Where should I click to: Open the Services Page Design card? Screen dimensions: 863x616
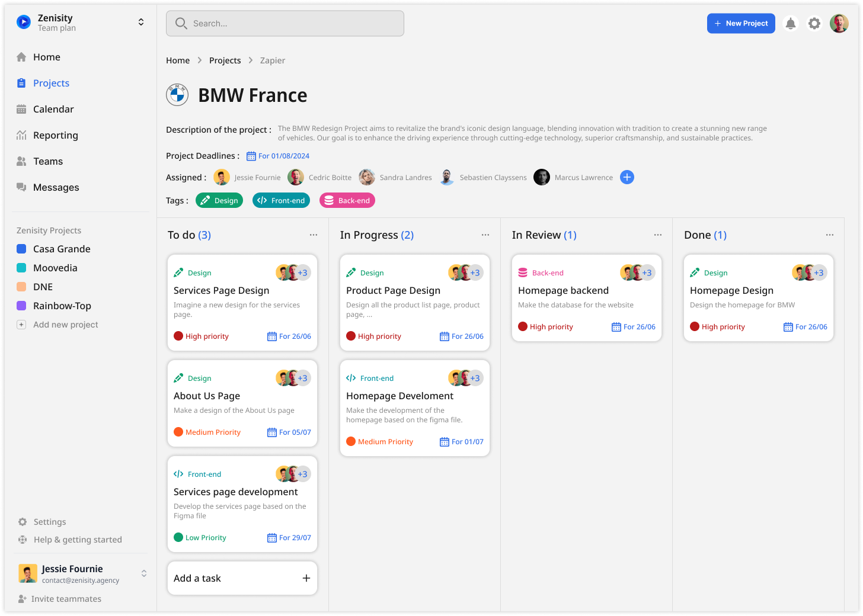(242, 303)
